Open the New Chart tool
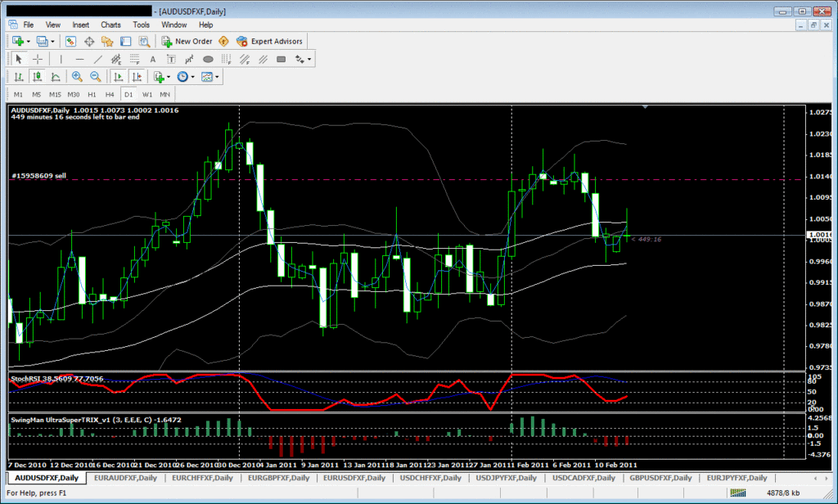The width and height of the screenshot is (838, 504). pos(18,41)
